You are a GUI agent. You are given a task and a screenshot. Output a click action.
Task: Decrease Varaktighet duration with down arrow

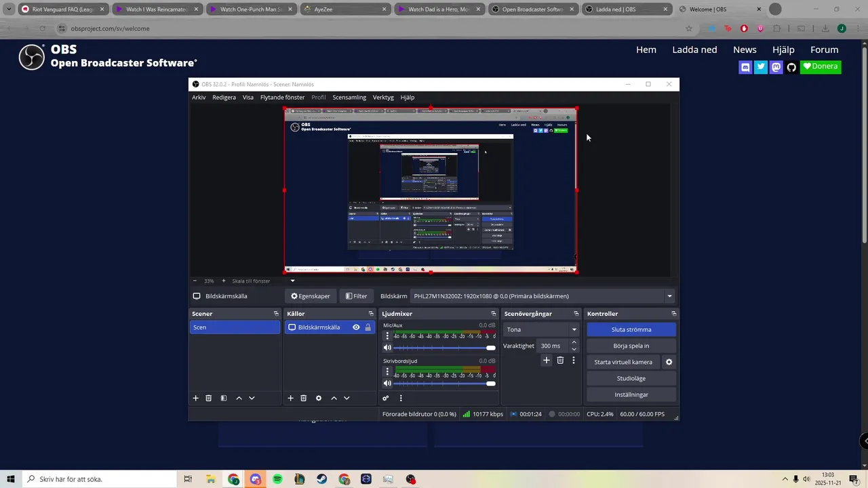(x=574, y=349)
